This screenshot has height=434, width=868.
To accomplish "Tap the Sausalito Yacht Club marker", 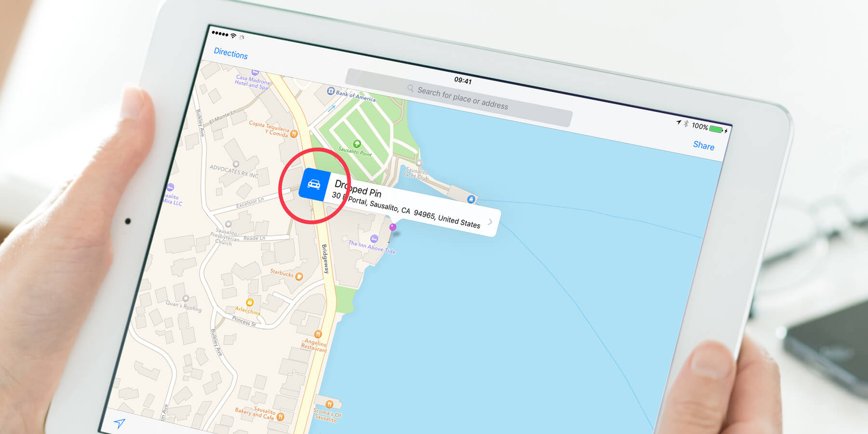I will pyautogui.click(x=419, y=163).
